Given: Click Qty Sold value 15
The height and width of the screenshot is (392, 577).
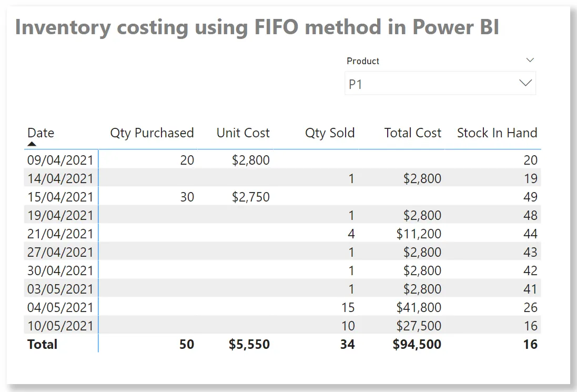Looking at the screenshot, I should click(348, 307).
